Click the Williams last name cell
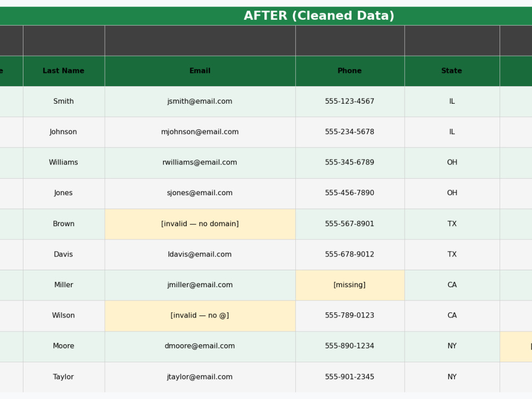Viewport: 532px width, 399px height. point(64,162)
